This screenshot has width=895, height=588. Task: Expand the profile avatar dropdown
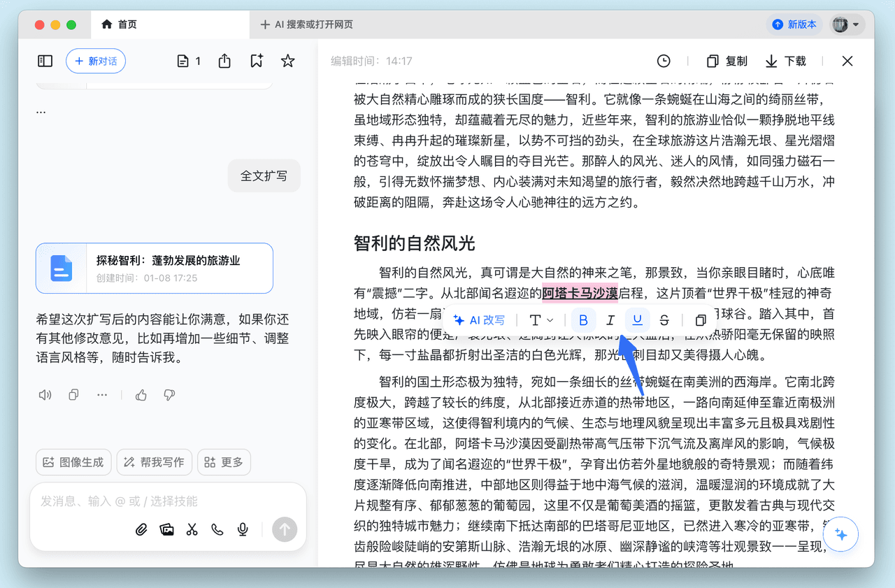coord(847,24)
